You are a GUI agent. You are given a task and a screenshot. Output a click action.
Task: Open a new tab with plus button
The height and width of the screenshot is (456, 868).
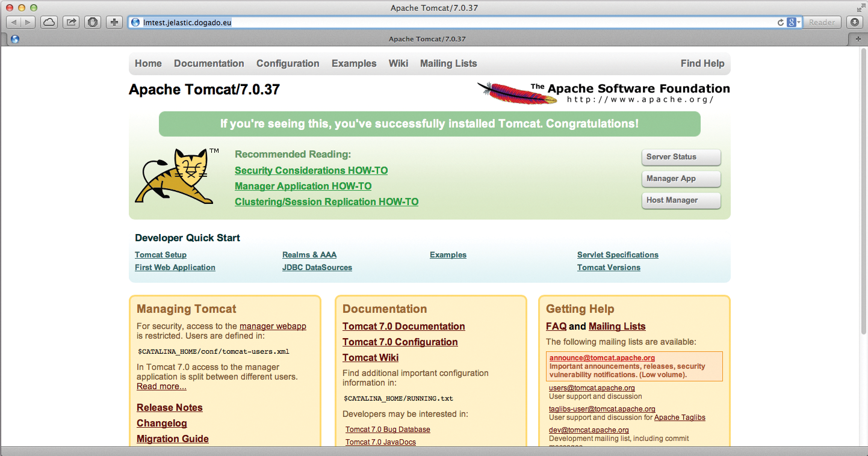coord(858,39)
